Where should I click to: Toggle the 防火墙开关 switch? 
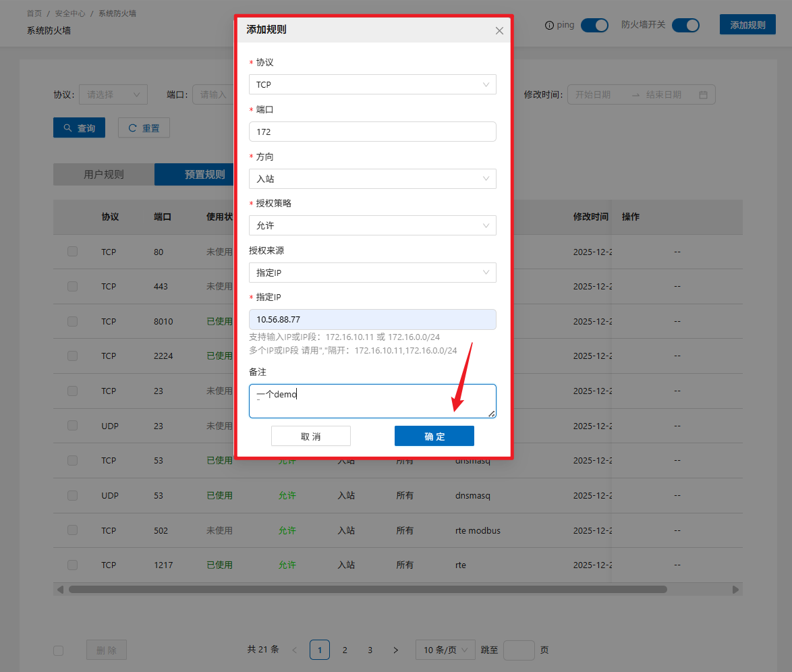685,25
